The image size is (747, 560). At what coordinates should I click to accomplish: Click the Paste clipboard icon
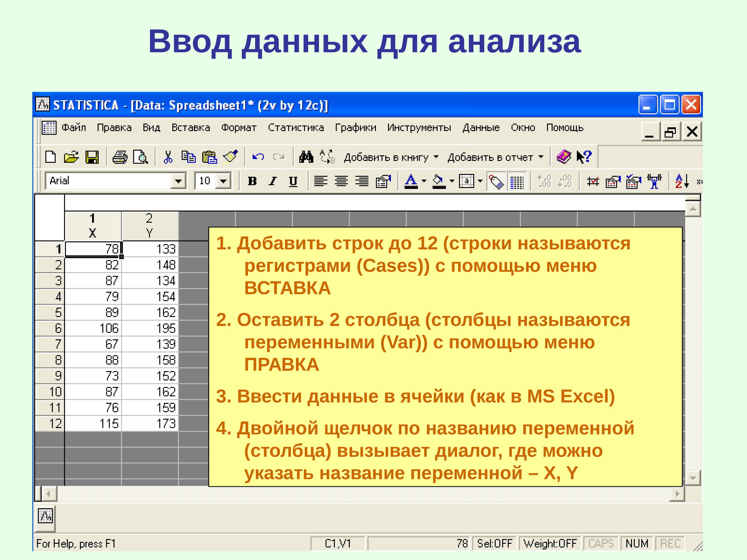click(209, 157)
